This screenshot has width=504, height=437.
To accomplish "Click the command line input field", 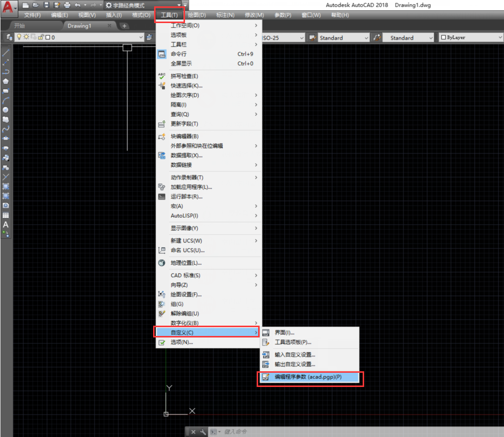I will [363, 432].
